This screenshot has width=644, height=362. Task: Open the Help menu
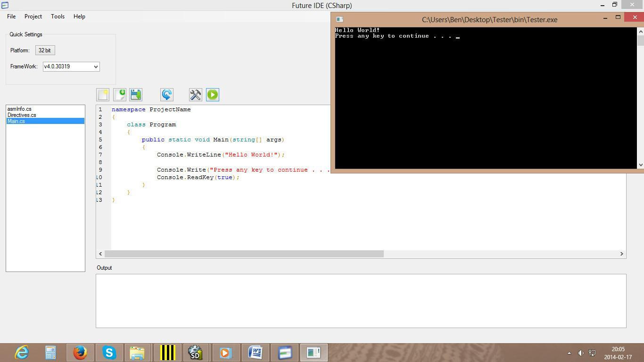pyautogui.click(x=79, y=16)
